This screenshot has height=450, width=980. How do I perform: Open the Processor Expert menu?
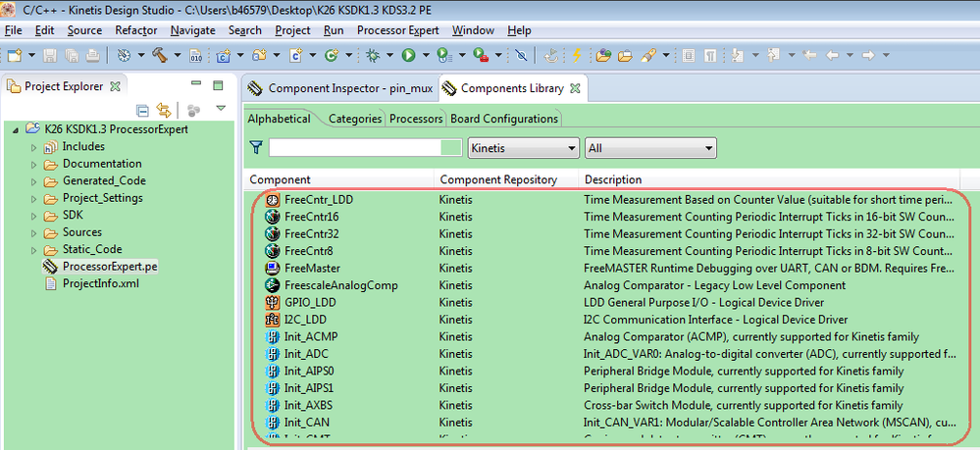click(x=398, y=30)
